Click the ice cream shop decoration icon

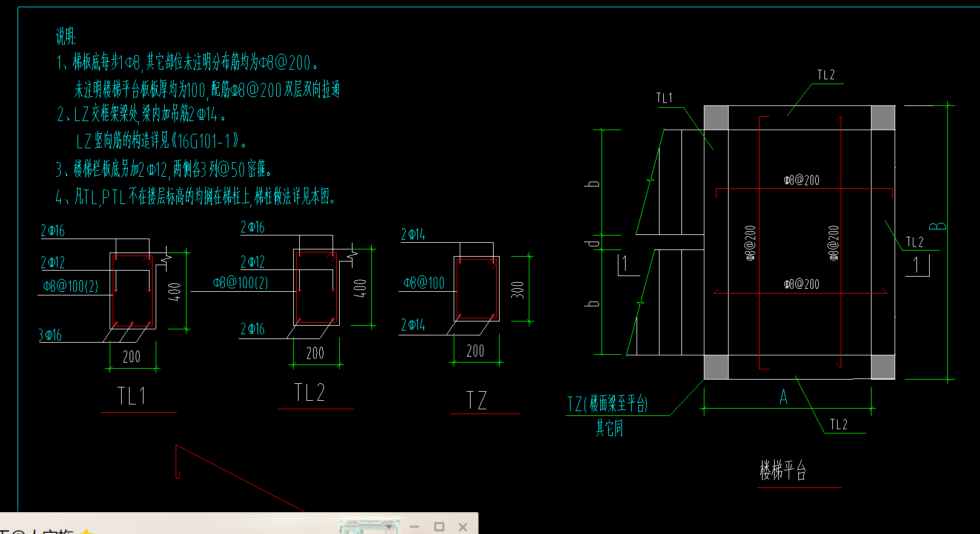click(x=369, y=526)
